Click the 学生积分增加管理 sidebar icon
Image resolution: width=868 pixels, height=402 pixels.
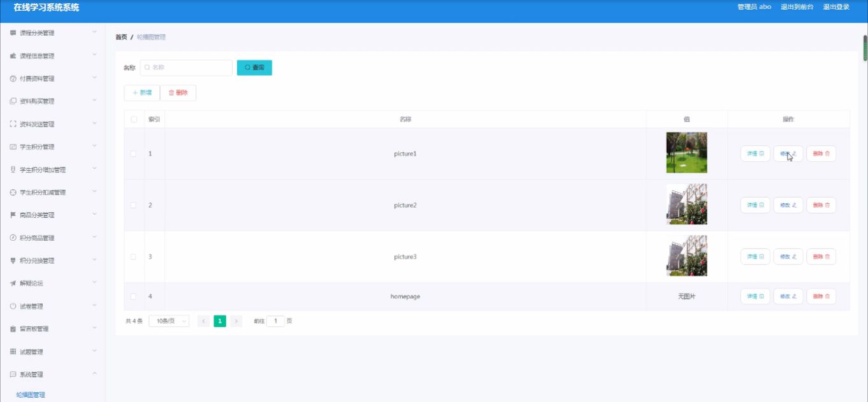coord(13,169)
